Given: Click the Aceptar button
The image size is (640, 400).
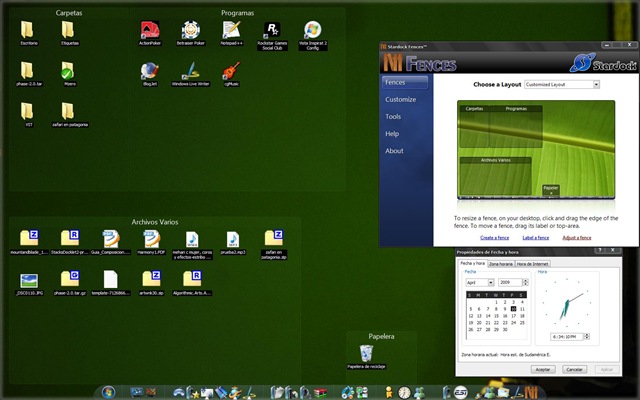Looking at the screenshot, I should point(543,369).
